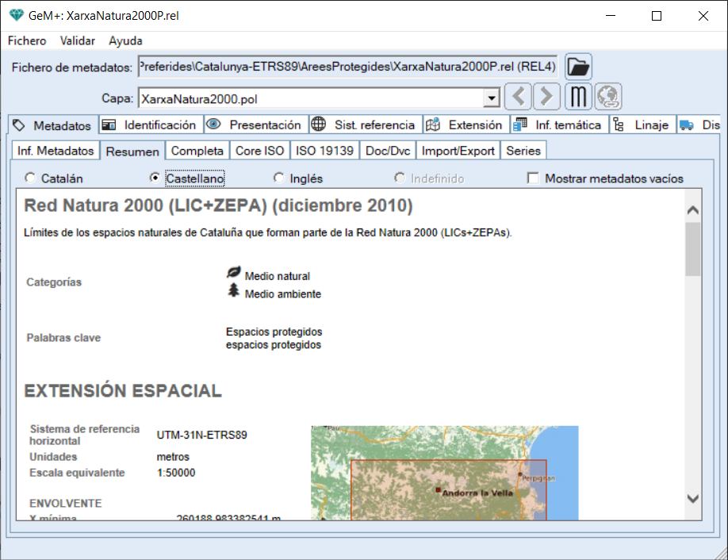Viewport: 728px width, 560px height.
Task: Open the Presentación tab with eye icon
Action: [x=255, y=125]
